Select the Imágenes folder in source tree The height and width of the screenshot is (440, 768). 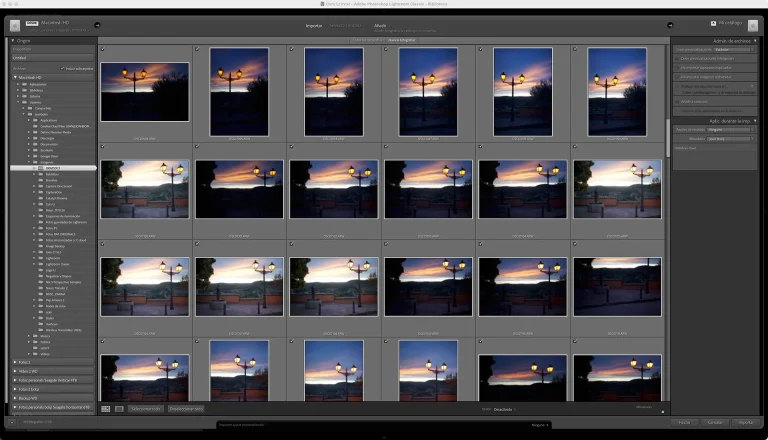coord(49,162)
